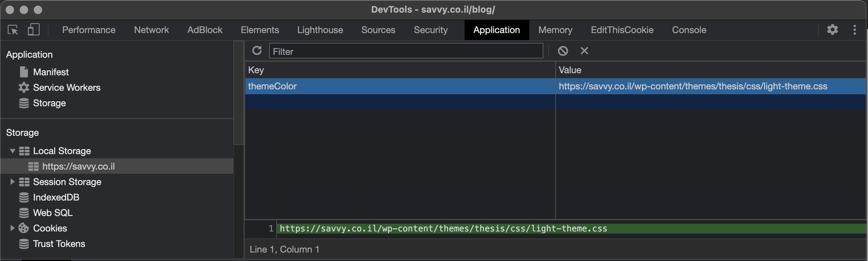868x261 pixels.
Task: Click the Service Workers gear icon
Action: [24, 87]
